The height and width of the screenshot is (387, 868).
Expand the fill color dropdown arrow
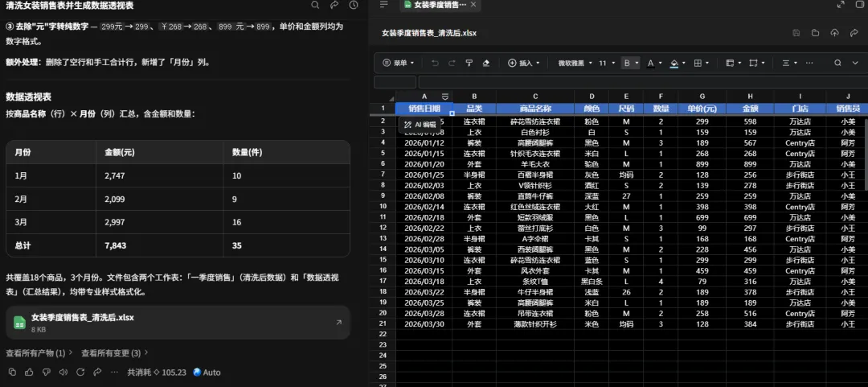[684, 64]
